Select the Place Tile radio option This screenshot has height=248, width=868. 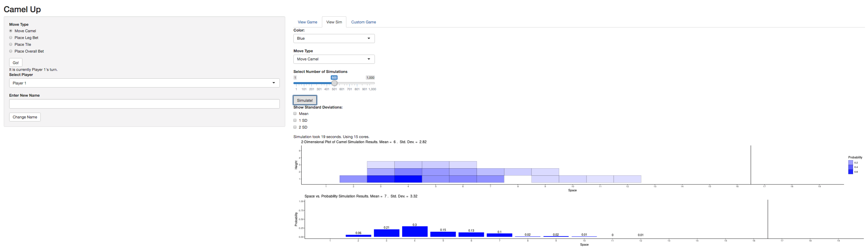click(11, 44)
